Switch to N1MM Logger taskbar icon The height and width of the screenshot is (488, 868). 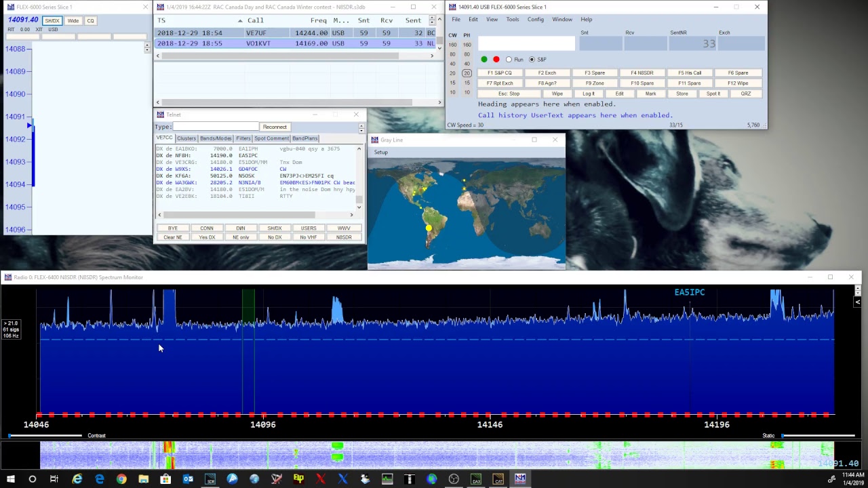pos(520,479)
